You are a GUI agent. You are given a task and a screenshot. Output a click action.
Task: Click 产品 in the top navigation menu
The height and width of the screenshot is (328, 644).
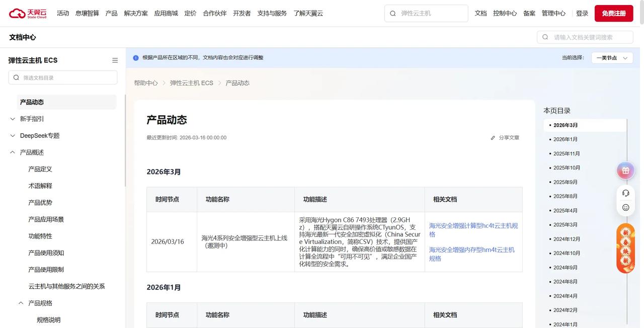(x=111, y=13)
